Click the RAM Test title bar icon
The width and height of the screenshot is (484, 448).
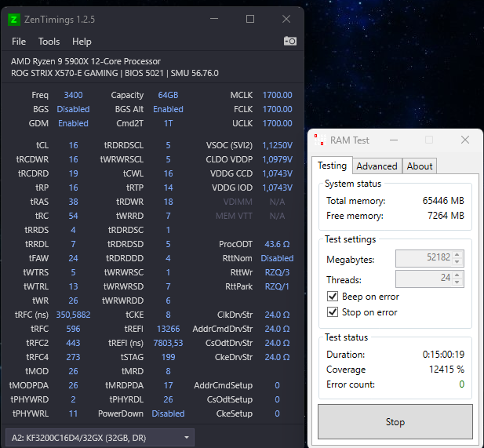pyautogui.click(x=320, y=140)
